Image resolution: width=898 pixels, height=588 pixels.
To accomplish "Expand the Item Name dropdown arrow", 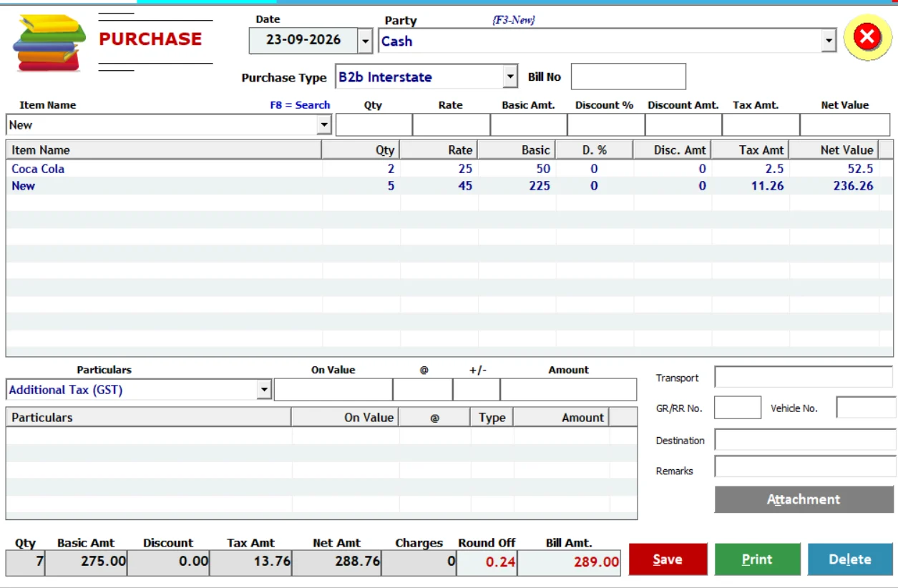I will pyautogui.click(x=323, y=124).
